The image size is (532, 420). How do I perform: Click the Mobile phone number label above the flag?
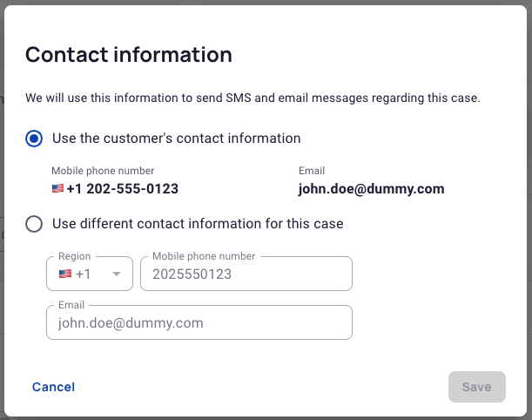click(x=103, y=171)
